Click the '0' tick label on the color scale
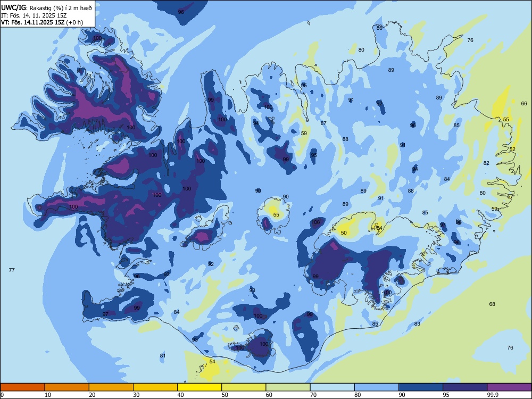 (x=2, y=395)
